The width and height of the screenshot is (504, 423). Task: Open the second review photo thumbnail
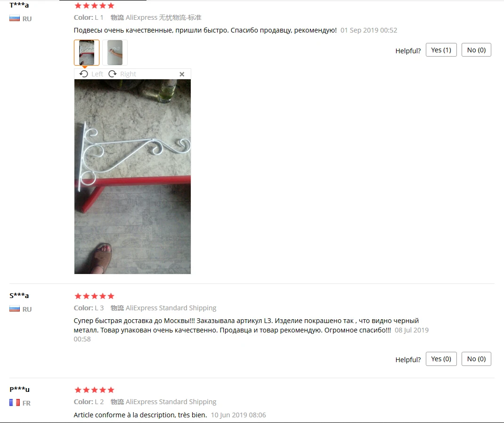[x=115, y=52]
